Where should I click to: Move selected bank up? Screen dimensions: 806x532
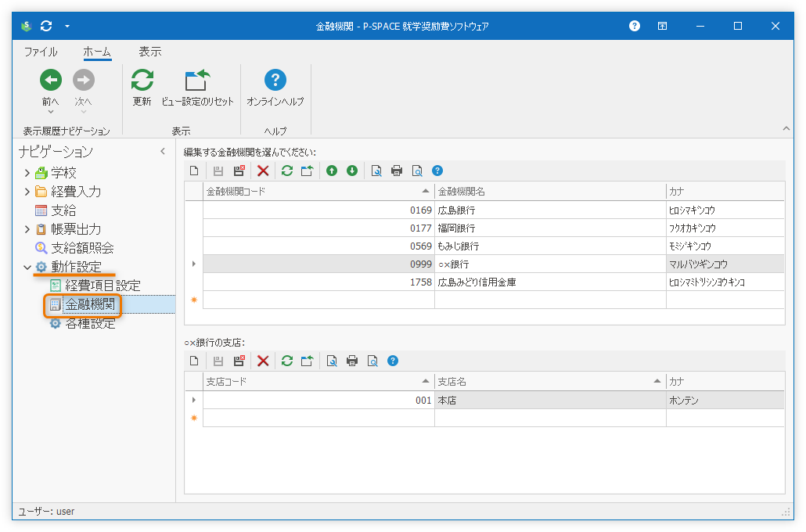click(332, 171)
